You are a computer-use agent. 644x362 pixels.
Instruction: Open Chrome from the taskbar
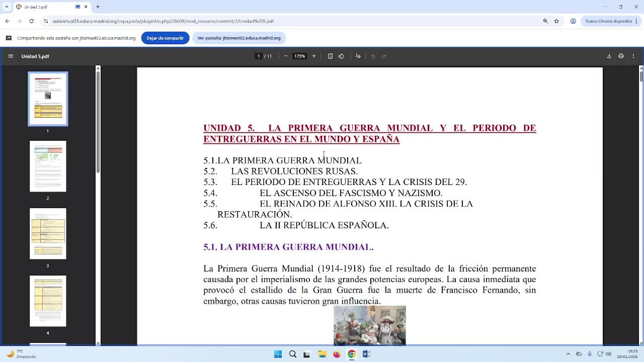click(x=352, y=354)
